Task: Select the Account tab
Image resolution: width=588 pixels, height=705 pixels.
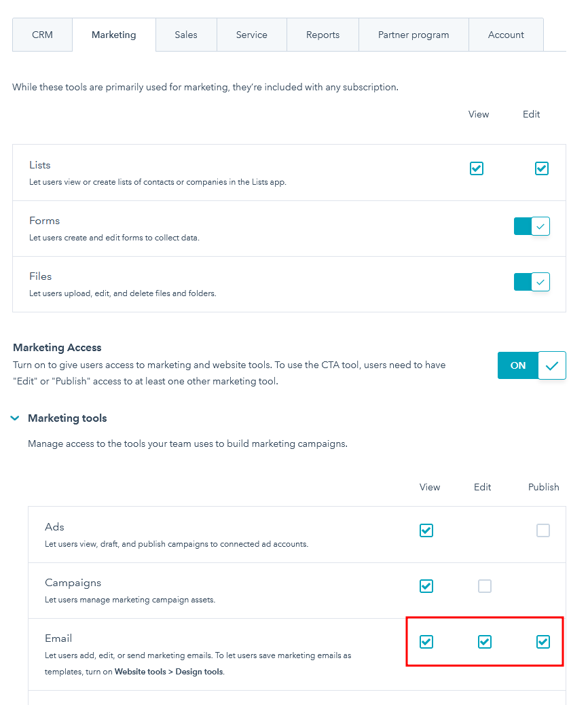Action: pos(506,35)
